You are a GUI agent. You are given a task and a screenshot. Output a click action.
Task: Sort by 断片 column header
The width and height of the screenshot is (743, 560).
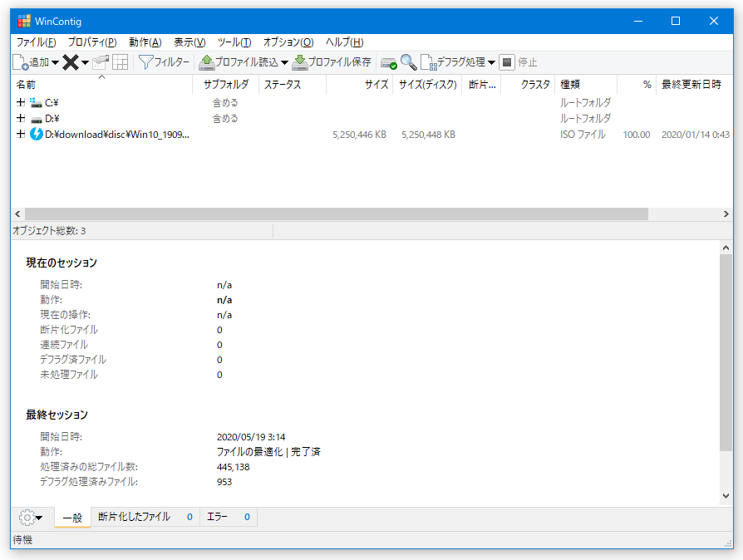coord(482,84)
